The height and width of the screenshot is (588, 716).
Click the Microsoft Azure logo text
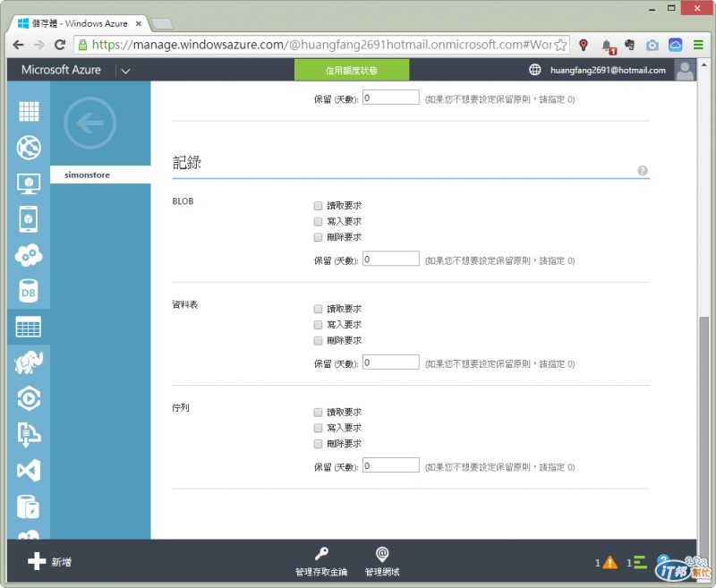[x=61, y=70]
